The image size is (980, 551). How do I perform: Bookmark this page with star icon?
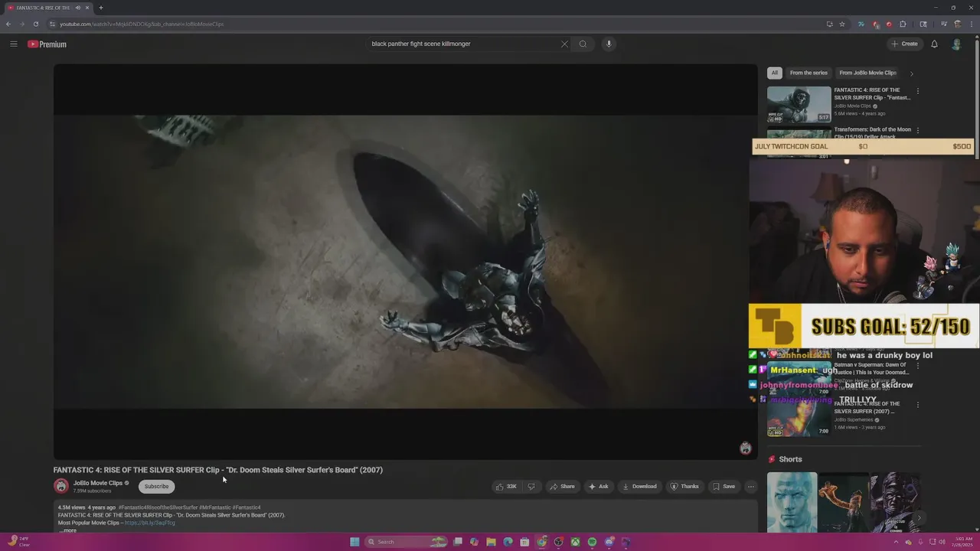coord(842,24)
